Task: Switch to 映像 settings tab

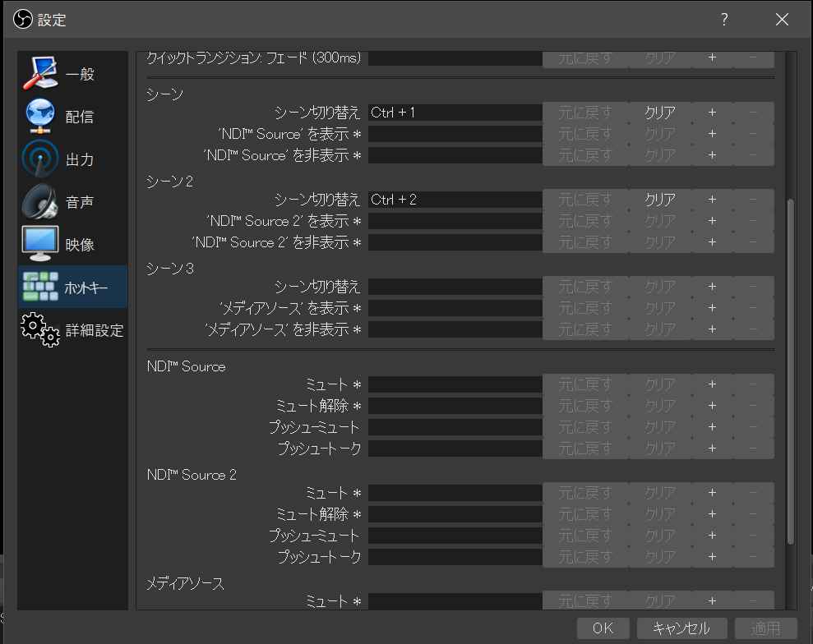Action: [72, 243]
